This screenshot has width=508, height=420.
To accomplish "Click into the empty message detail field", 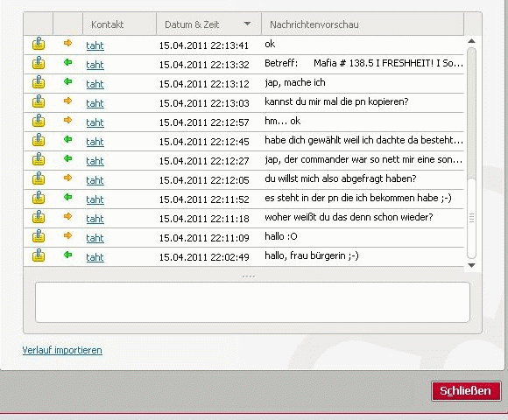I will 252,302.
